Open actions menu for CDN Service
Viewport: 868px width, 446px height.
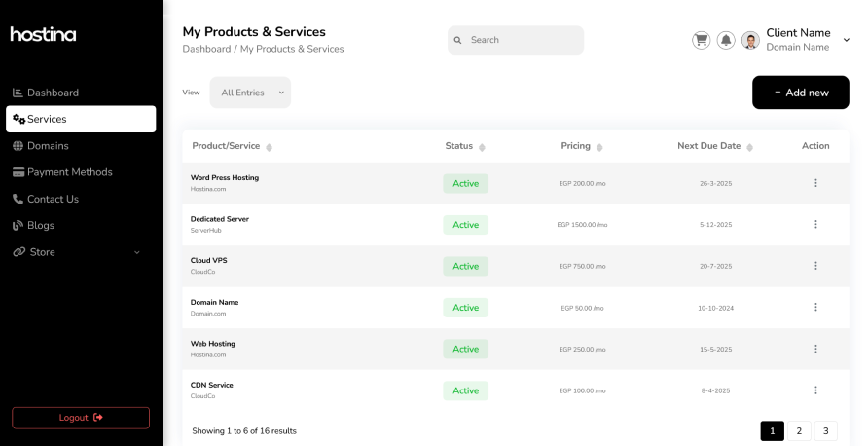[x=815, y=390]
